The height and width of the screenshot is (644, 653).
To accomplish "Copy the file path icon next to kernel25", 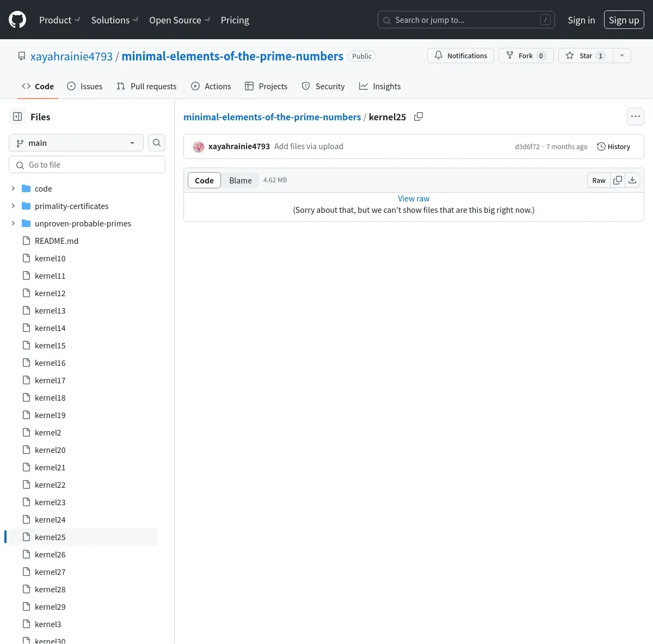I will pos(418,116).
